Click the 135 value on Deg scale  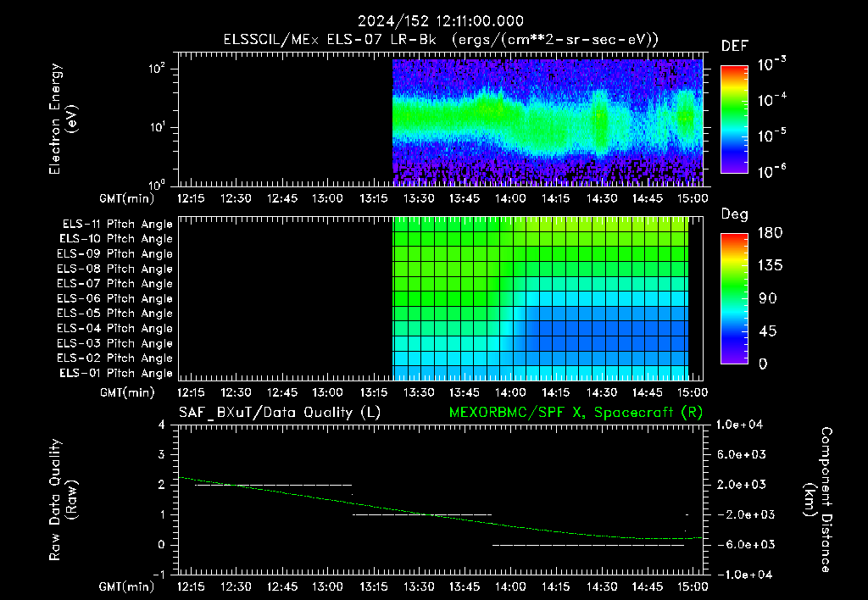click(770, 266)
